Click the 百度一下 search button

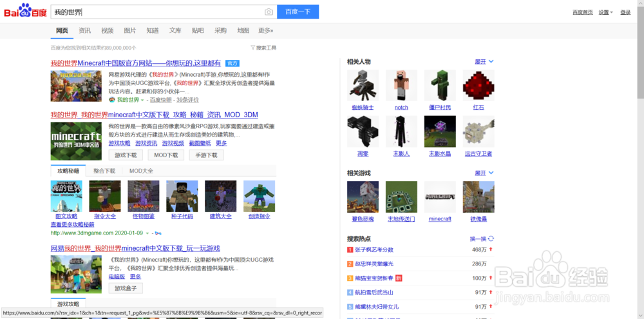click(x=298, y=12)
